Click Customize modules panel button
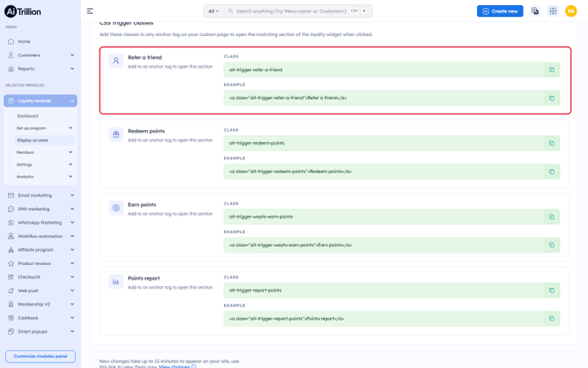The width and height of the screenshot is (588, 368). [41, 356]
